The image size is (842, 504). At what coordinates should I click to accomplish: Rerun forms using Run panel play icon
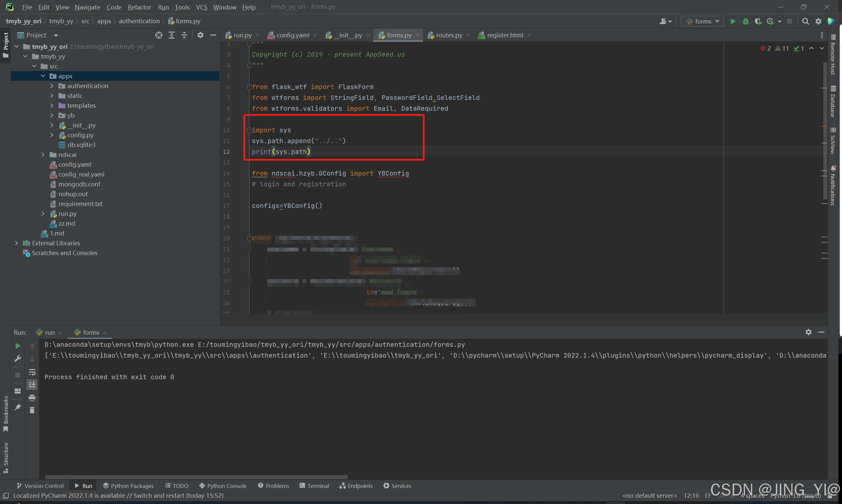[x=18, y=346]
